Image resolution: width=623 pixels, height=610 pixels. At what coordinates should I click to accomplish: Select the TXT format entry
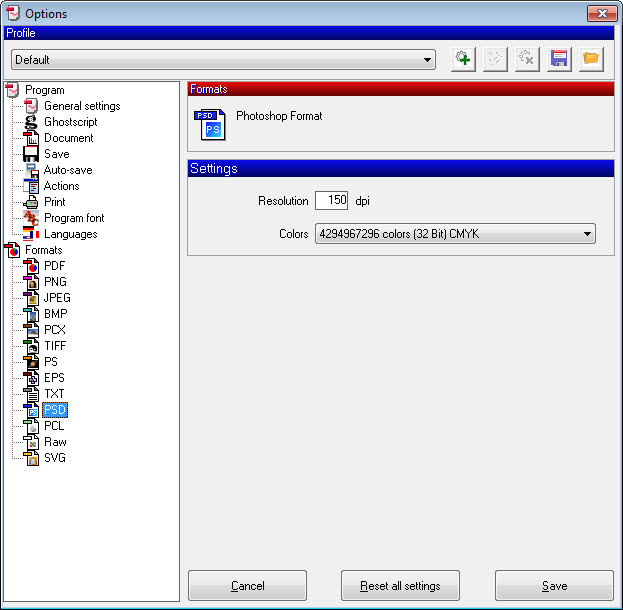(54, 394)
